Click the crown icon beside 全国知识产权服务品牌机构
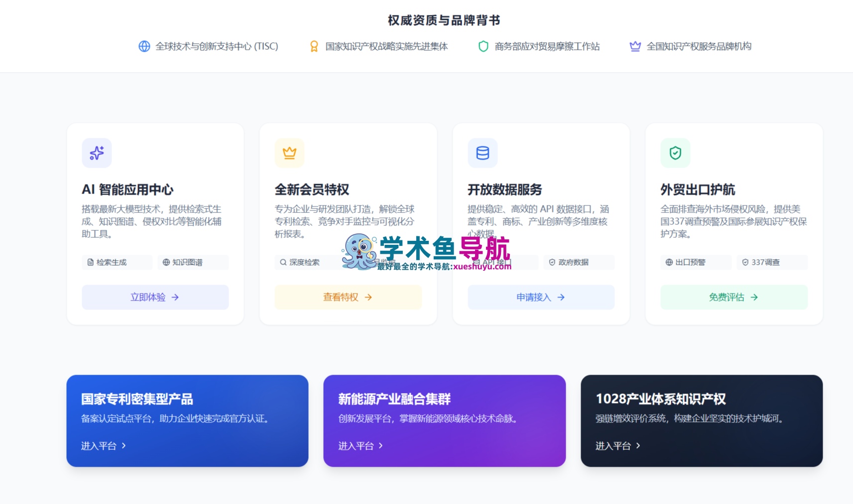 click(x=635, y=46)
